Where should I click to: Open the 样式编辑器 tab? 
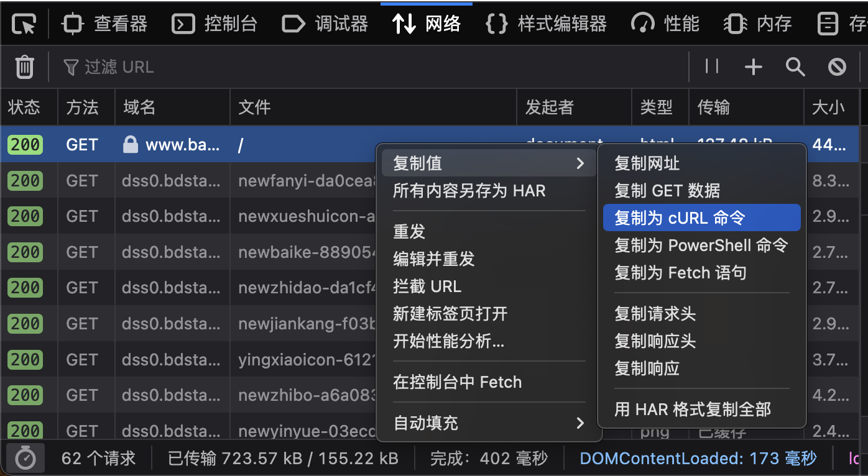(545, 25)
